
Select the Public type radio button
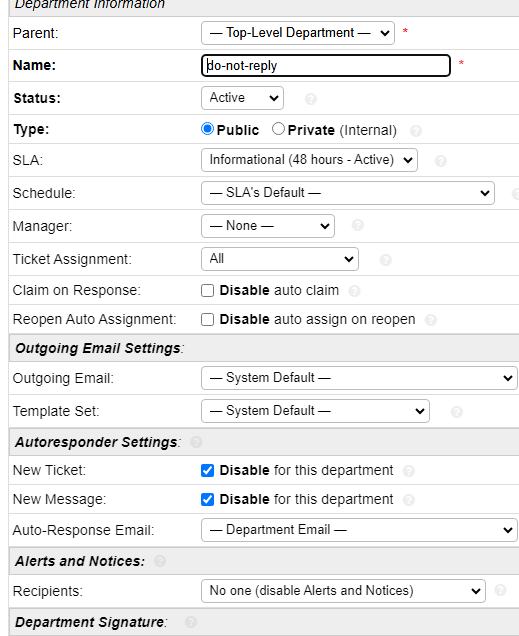[x=208, y=129]
